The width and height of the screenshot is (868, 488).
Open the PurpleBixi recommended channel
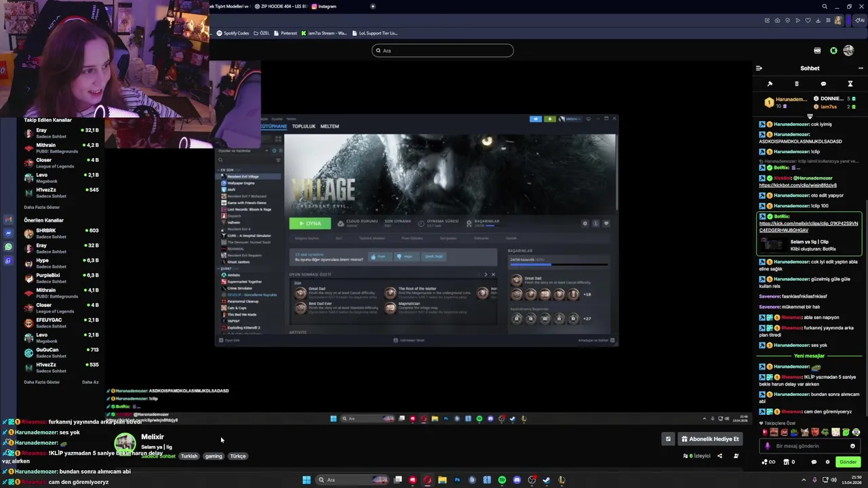pos(61,278)
